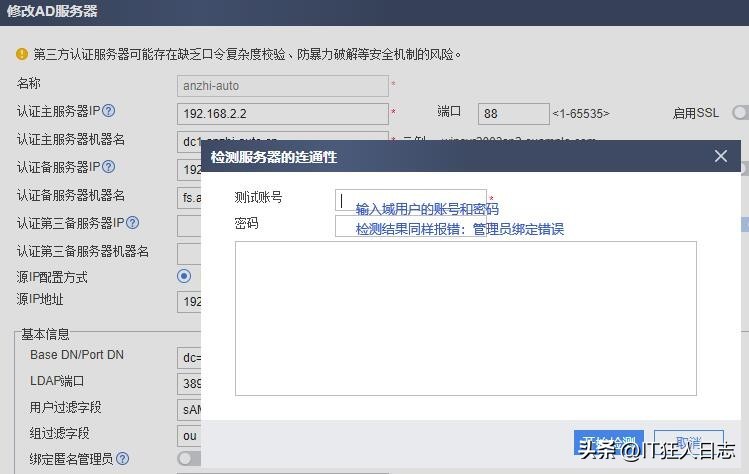Click the 组过滤字段 input field
Viewport: 749px width, 474px height.
coord(189,435)
